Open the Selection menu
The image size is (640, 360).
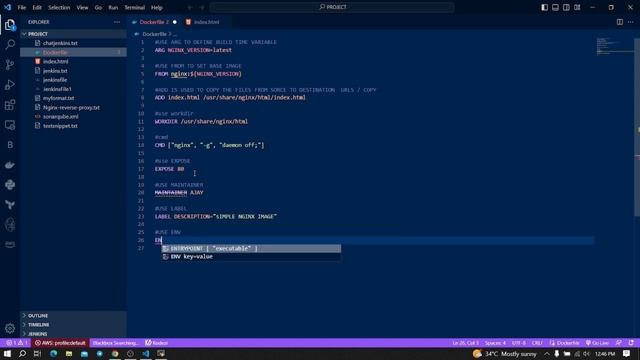tap(59, 7)
